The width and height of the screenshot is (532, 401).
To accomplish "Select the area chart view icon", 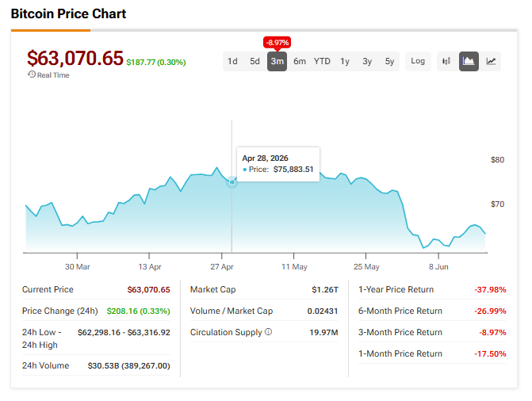I will 469,61.
